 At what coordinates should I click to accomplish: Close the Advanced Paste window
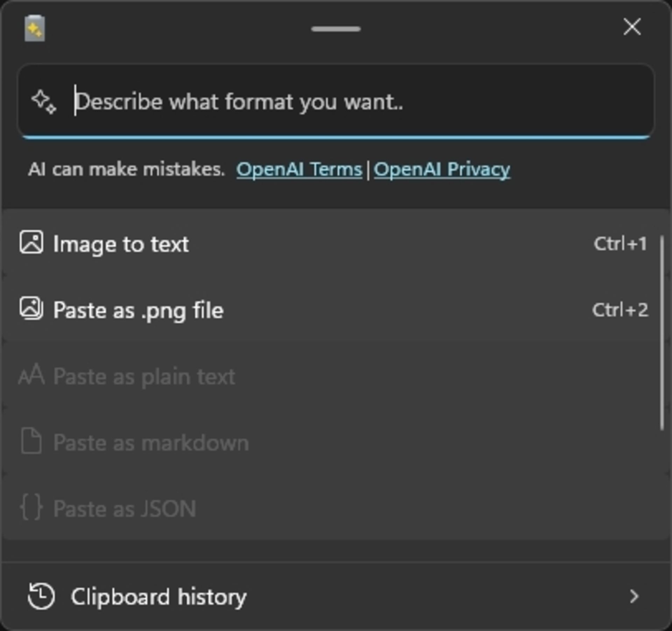(x=632, y=27)
